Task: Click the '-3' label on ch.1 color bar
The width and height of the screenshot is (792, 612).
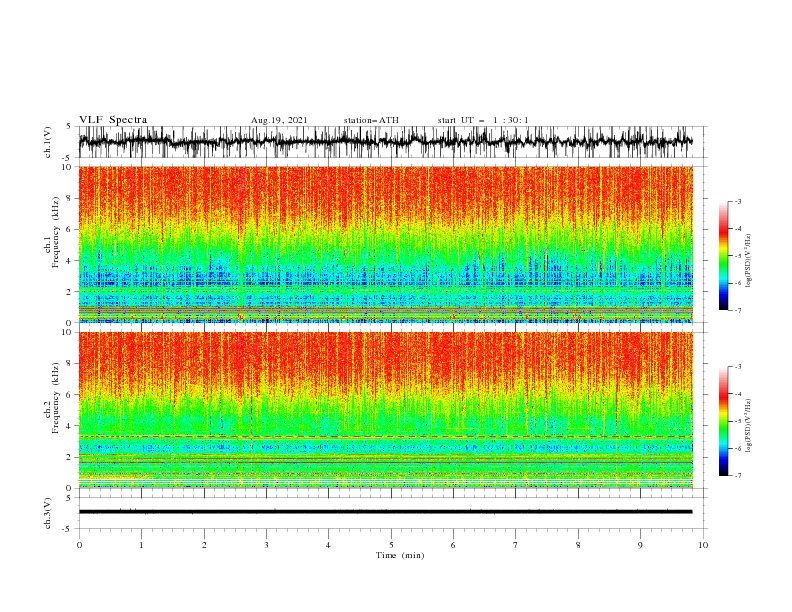Action: point(738,201)
